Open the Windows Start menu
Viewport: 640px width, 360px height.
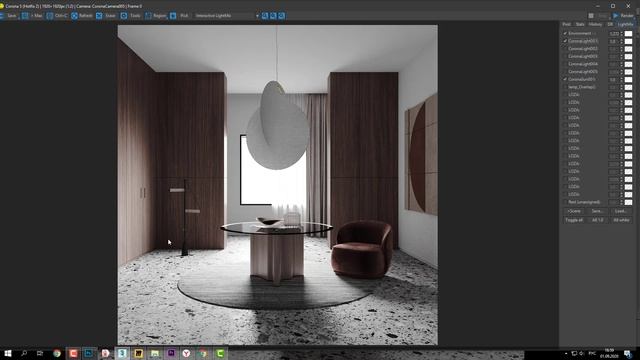(7, 353)
